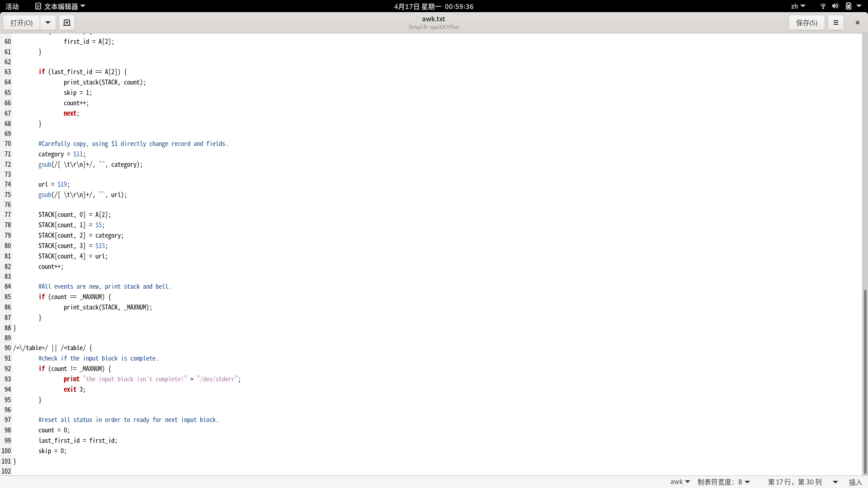Image resolution: width=868 pixels, height=488 pixels.
Task: Open the 活动 activities overview
Action: [12, 6]
